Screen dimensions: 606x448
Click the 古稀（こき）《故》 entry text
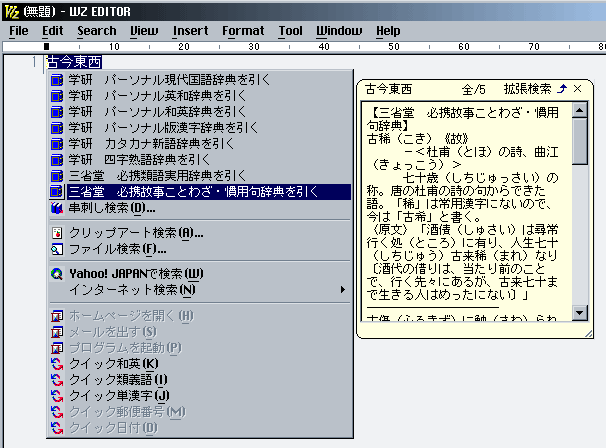pos(417,138)
